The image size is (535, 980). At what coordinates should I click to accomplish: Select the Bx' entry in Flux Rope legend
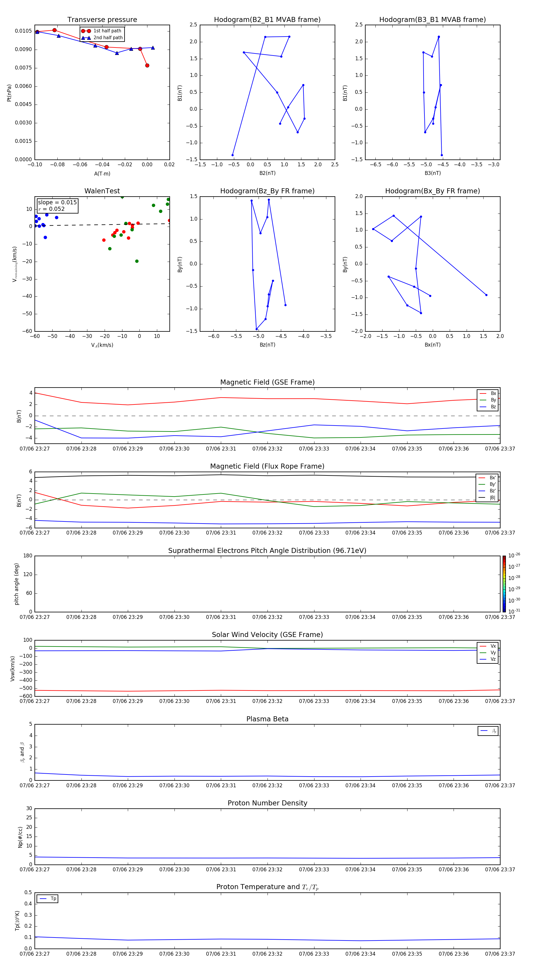(x=487, y=478)
